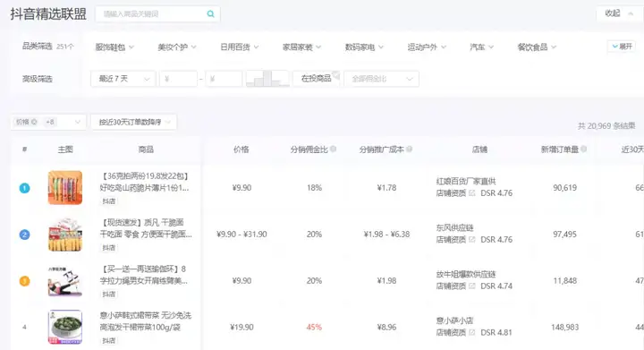Open the 裙带菜 product thumbnail in row 4
Screen dimensions: 644x350
click(65, 327)
